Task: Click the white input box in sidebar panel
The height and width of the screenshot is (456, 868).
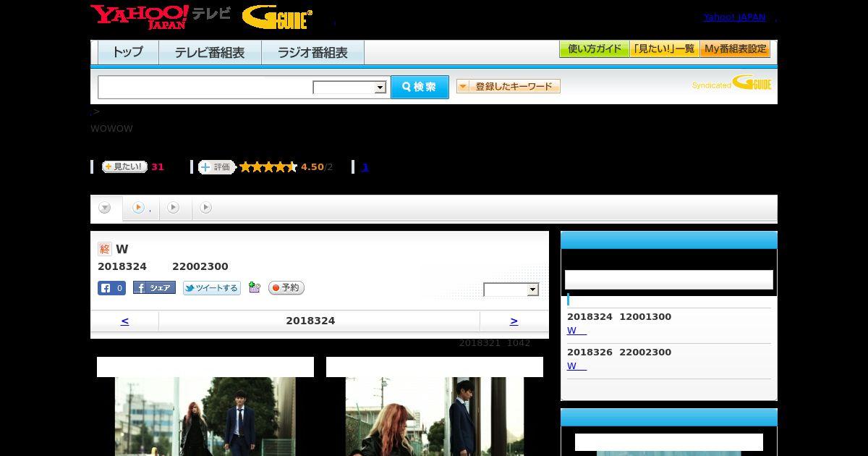Action: point(669,280)
